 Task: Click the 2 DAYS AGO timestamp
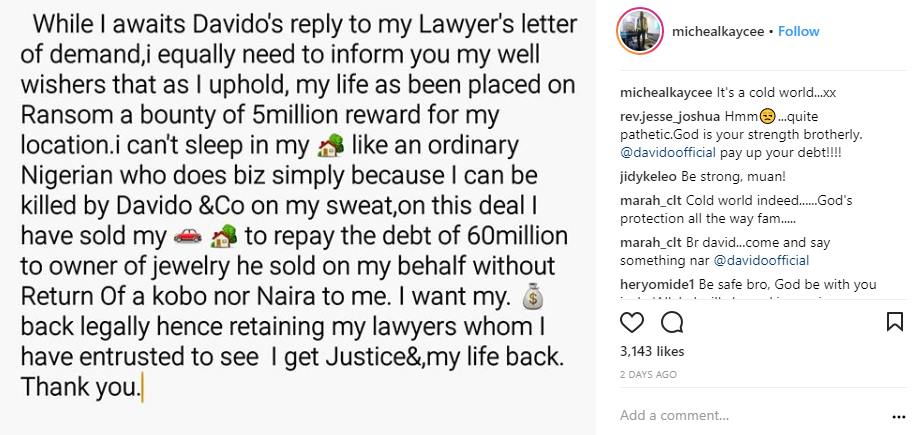pos(648,374)
